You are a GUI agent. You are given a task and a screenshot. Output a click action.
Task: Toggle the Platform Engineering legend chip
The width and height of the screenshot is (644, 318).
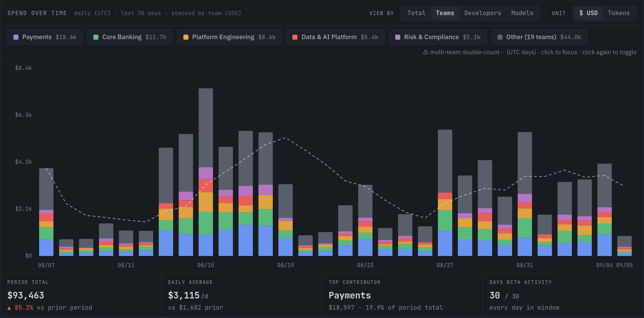pyautogui.click(x=229, y=37)
